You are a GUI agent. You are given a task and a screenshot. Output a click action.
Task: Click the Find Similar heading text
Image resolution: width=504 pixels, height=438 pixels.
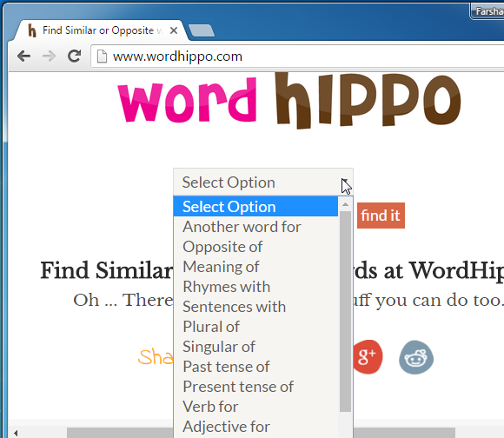tap(107, 270)
